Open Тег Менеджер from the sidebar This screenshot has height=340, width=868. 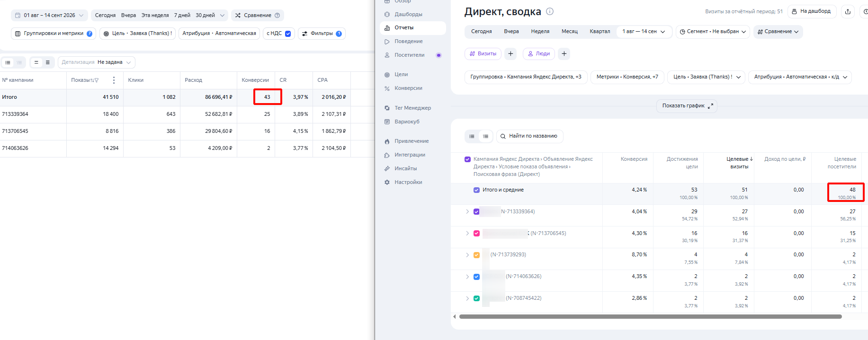pos(412,108)
